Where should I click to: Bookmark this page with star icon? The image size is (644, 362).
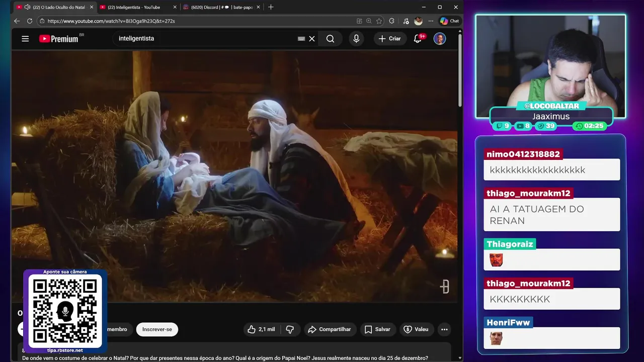(379, 21)
